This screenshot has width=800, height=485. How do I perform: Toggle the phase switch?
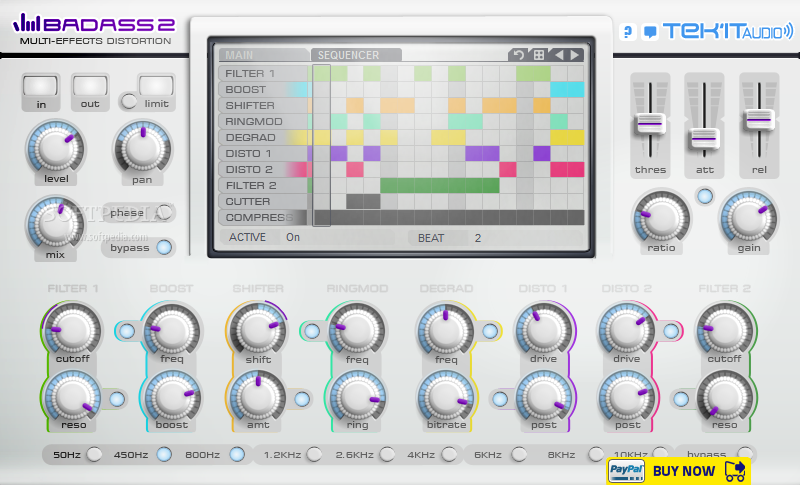click(x=164, y=212)
